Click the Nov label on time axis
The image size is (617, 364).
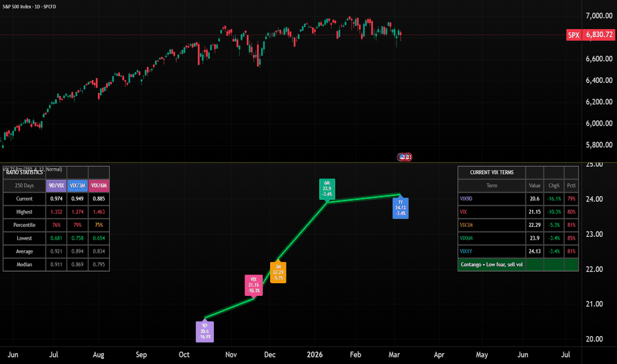(231, 355)
